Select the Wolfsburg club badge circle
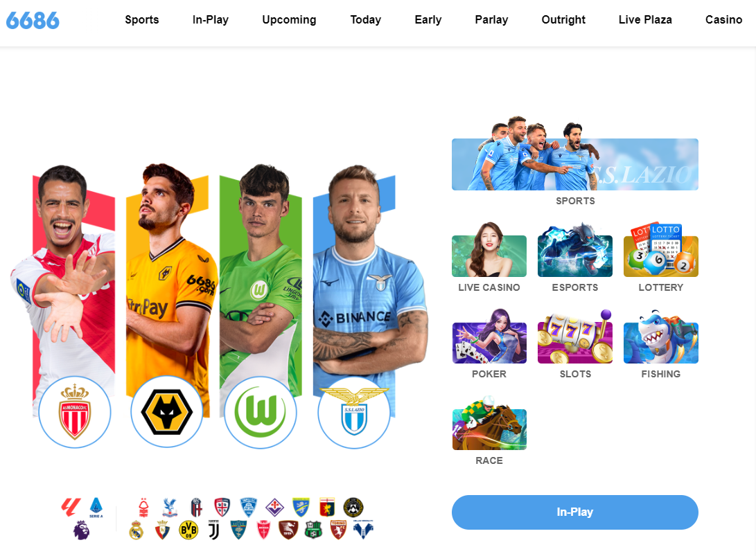Screen dimensions: 756x556 [x=261, y=413]
